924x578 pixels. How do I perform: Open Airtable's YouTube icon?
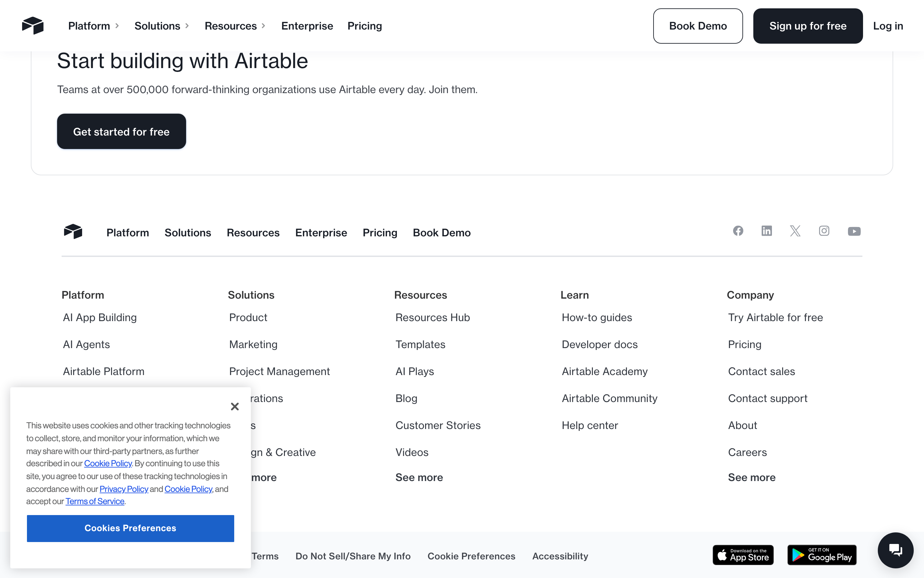(854, 231)
